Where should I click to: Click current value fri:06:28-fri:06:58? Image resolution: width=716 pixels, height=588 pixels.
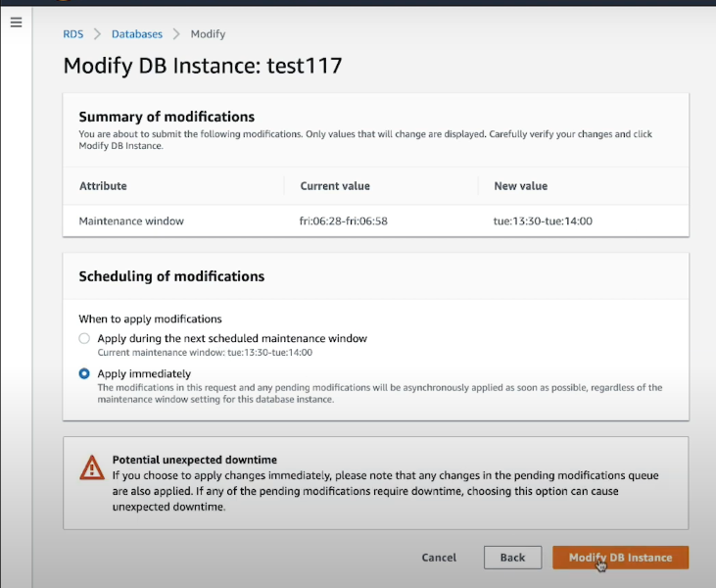[342, 221]
